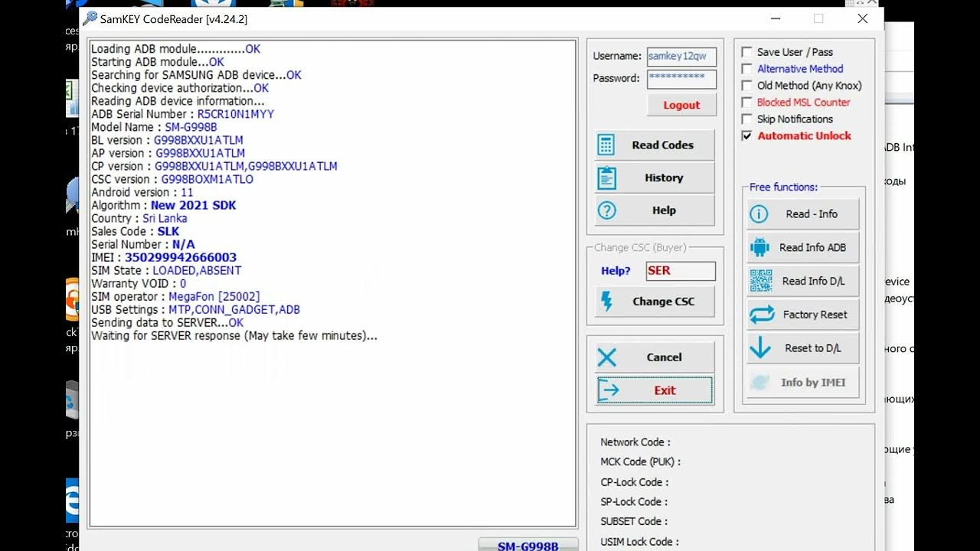The height and width of the screenshot is (551, 980).
Task: Enable Skip Notifications checkbox
Action: pyautogui.click(x=747, y=119)
